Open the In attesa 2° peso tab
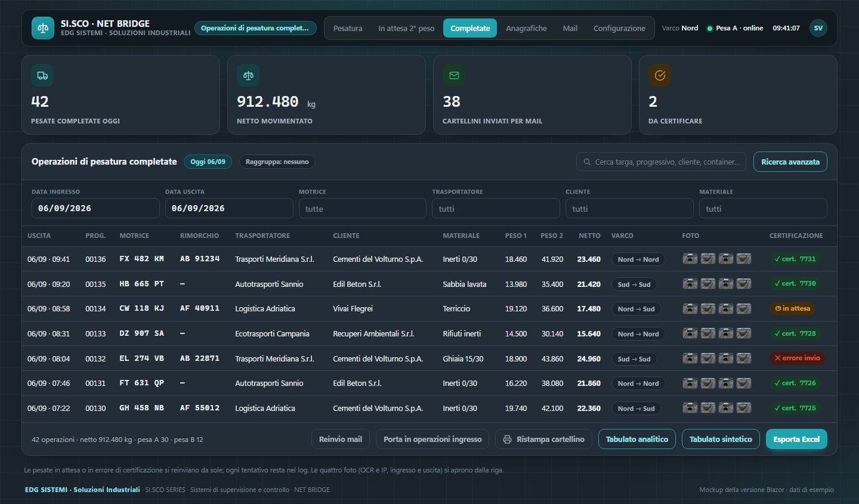 pos(406,28)
